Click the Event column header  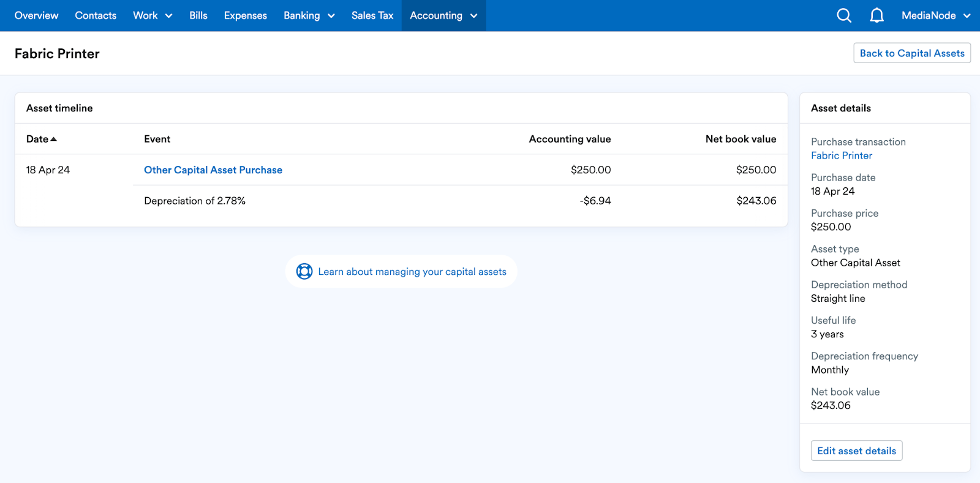pos(157,139)
